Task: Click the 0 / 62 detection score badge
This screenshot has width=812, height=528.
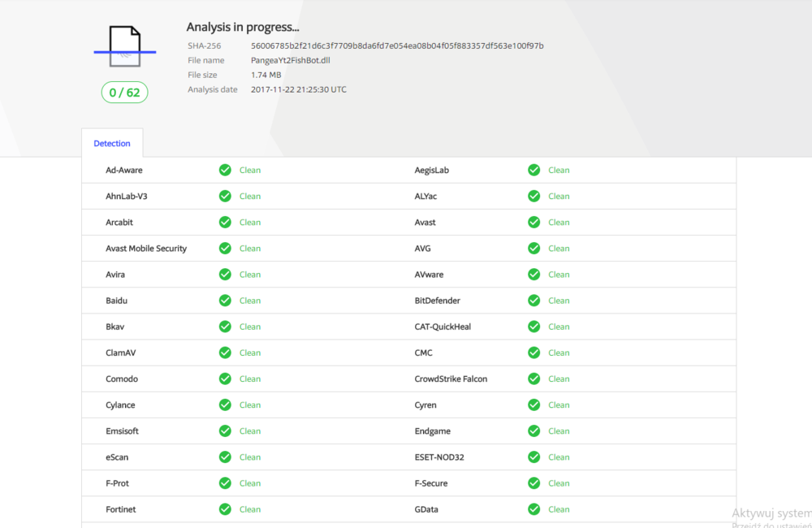Action: coord(124,93)
